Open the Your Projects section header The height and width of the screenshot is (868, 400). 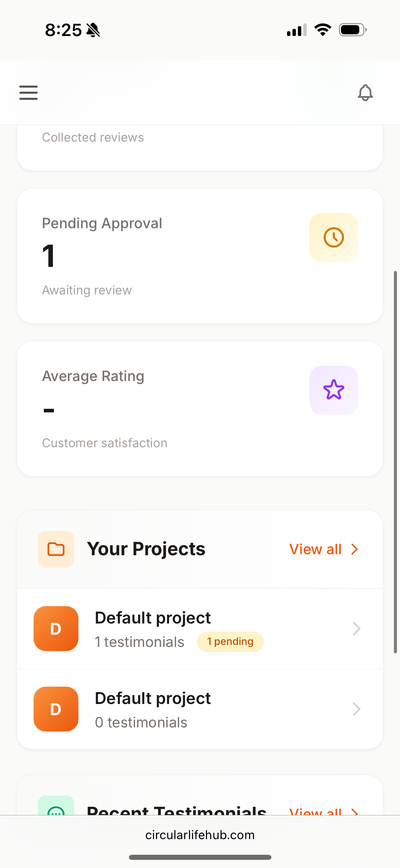coord(146,548)
